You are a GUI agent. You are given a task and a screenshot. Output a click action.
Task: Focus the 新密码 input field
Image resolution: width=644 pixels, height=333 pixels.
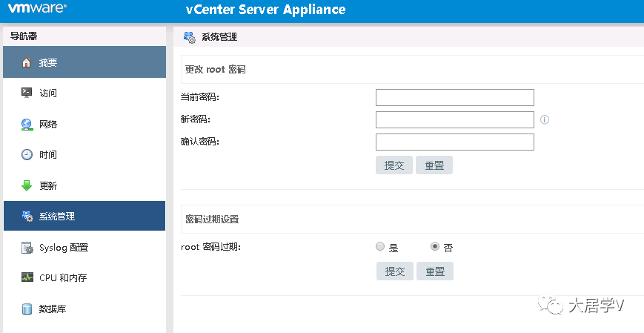click(455, 119)
